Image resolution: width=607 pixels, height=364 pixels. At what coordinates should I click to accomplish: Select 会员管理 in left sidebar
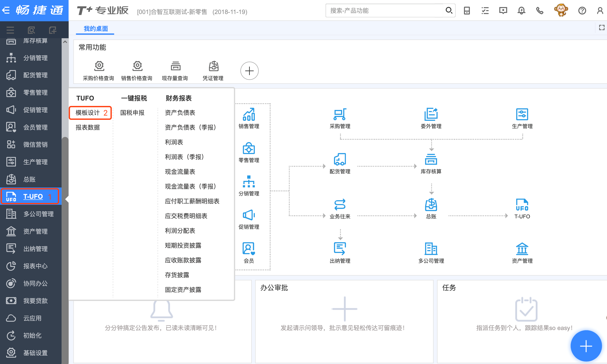click(x=31, y=127)
